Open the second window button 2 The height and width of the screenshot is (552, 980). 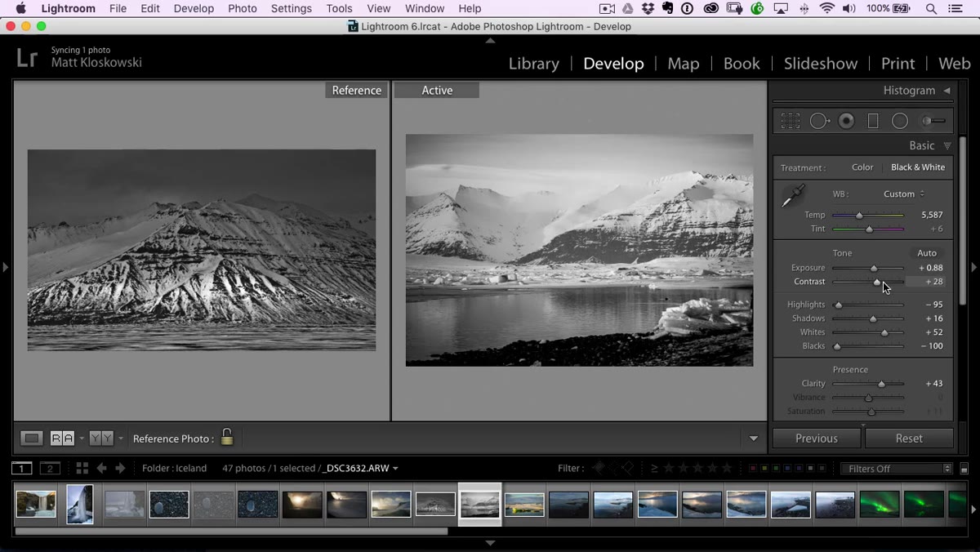51,468
